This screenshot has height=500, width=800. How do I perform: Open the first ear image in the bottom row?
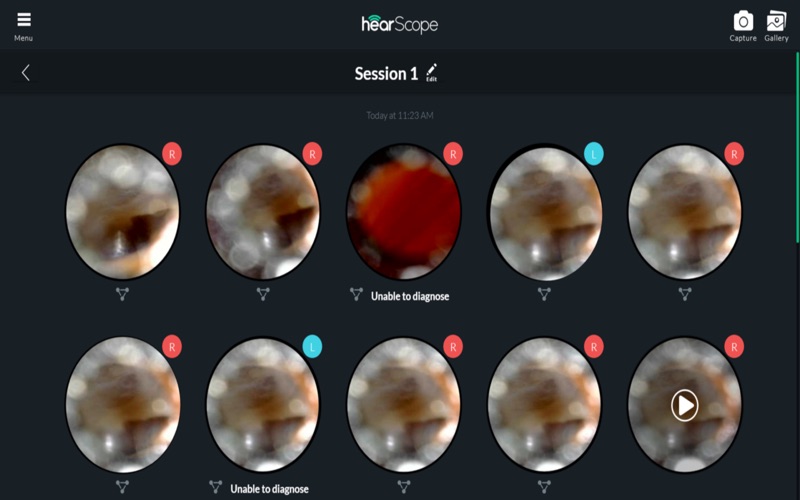click(122, 405)
